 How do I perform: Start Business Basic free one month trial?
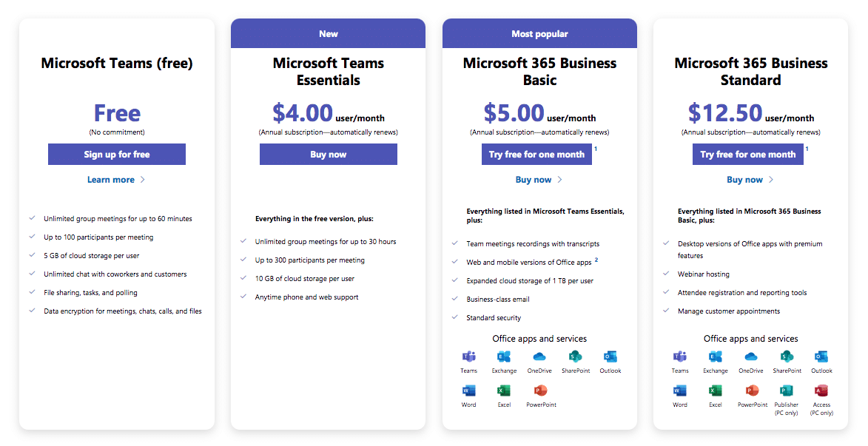pos(536,155)
